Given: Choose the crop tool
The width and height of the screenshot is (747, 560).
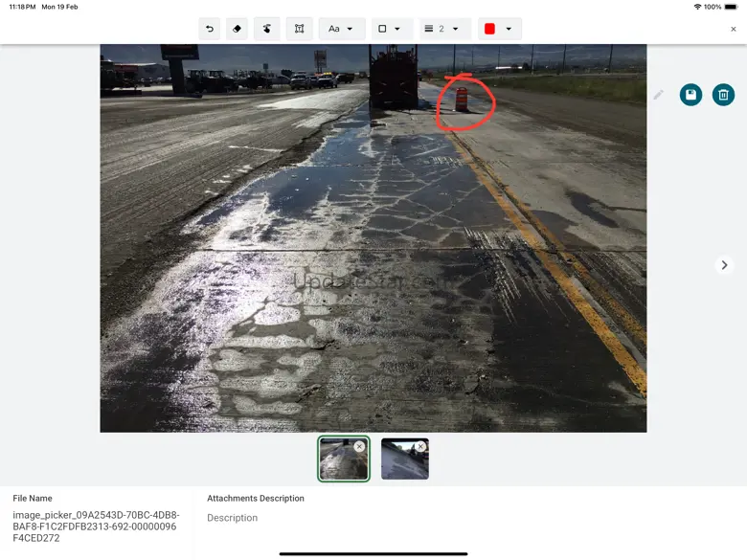Looking at the screenshot, I should pyautogui.click(x=299, y=29).
